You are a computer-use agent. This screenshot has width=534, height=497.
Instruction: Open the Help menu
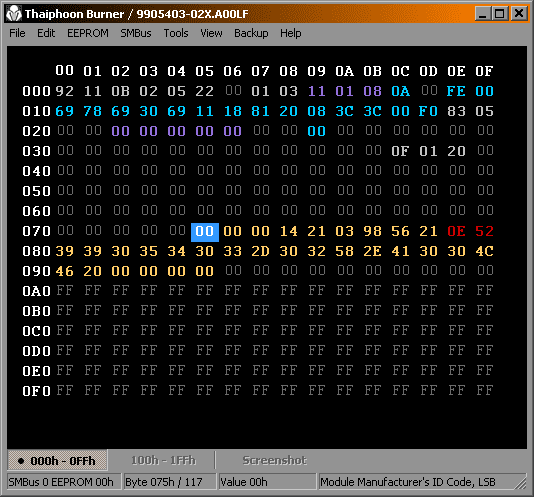[x=290, y=33]
